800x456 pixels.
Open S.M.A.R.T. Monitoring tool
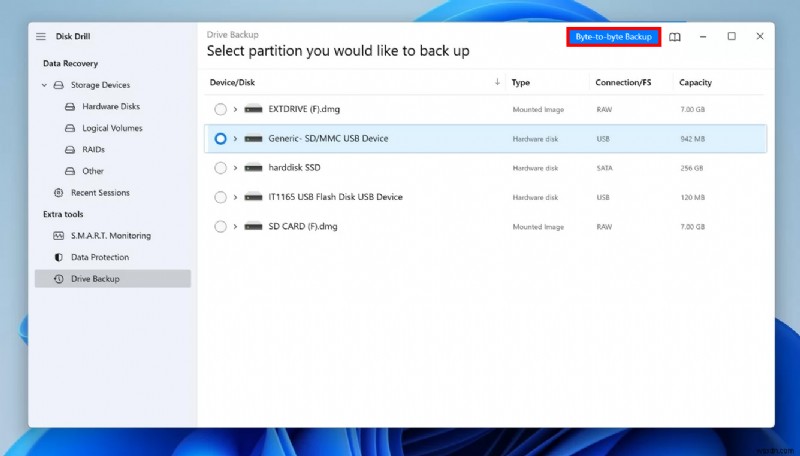click(111, 236)
